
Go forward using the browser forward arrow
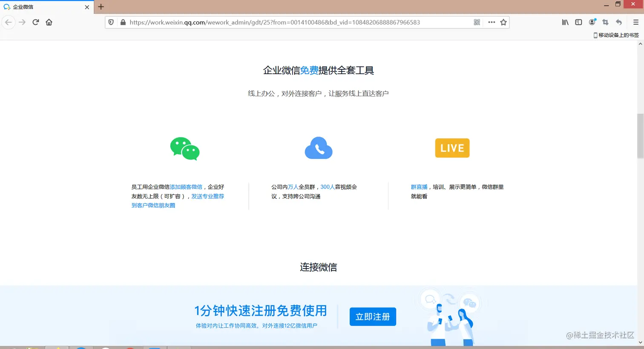point(22,22)
